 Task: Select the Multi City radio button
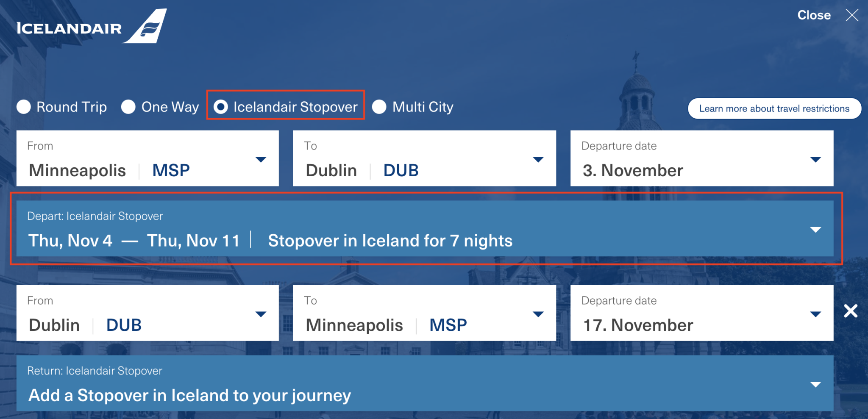point(379,107)
